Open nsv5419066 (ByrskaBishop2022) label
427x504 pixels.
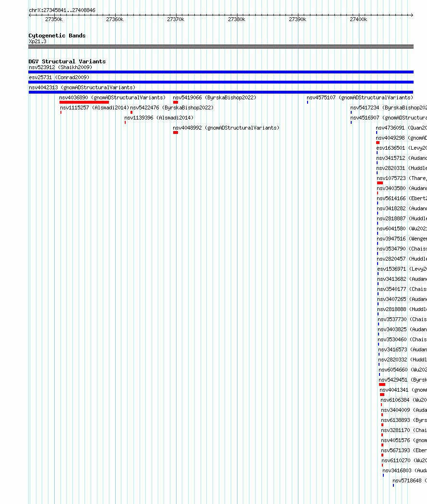[x=214, y=98]
